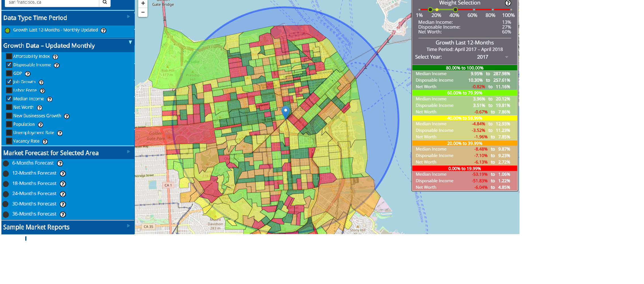The width and height of the screenshot is (644, 284).
Task: Open help icon next to 30-Months Forecast
Action: click(x=63, y=204)
